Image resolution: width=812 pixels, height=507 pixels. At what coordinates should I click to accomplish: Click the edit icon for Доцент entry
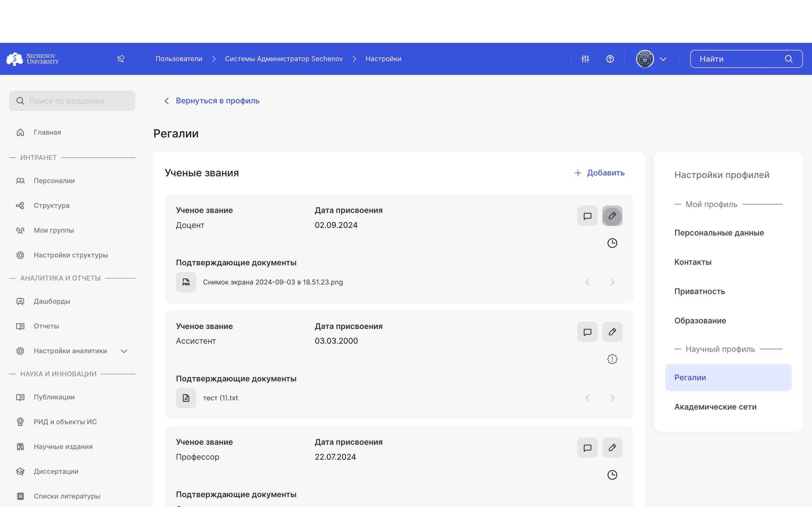(612, 215)
